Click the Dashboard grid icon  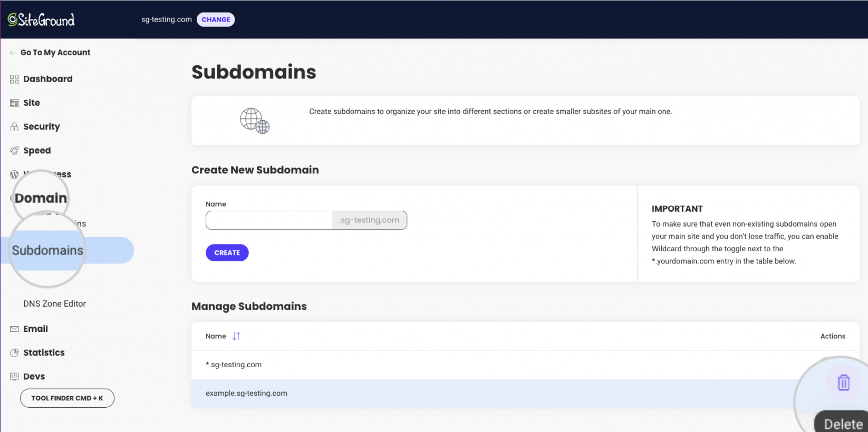tap(14, 79)
